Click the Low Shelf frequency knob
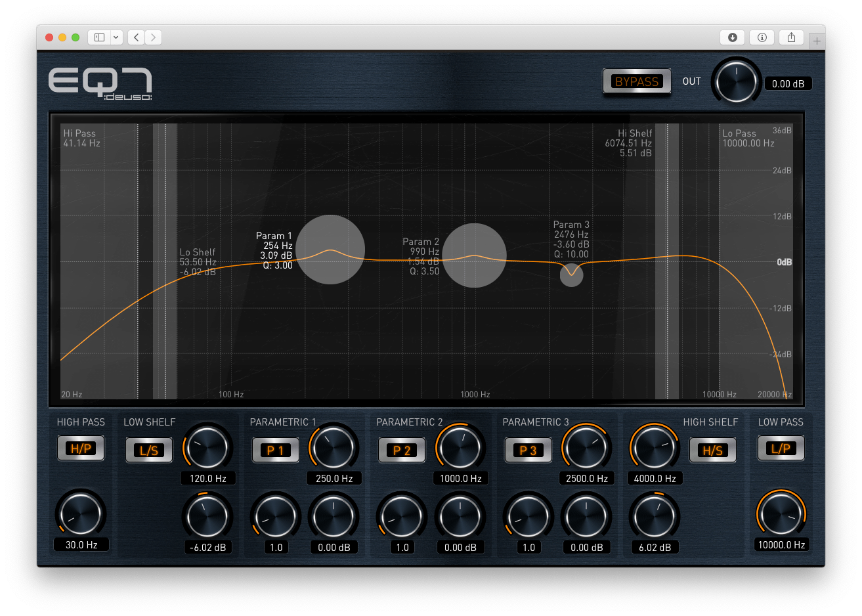 point(207,447)
